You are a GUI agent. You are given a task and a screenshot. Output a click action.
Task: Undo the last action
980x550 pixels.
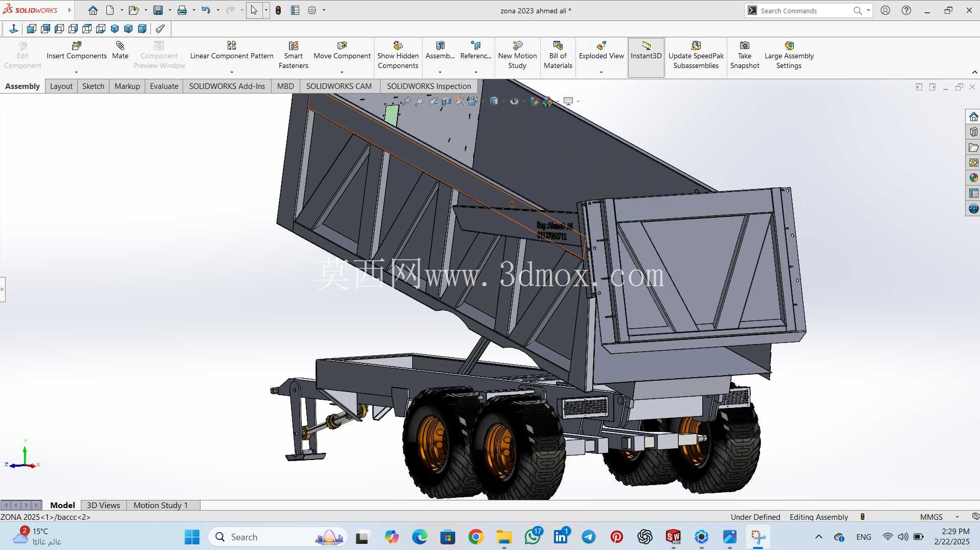tap(206, 10)
